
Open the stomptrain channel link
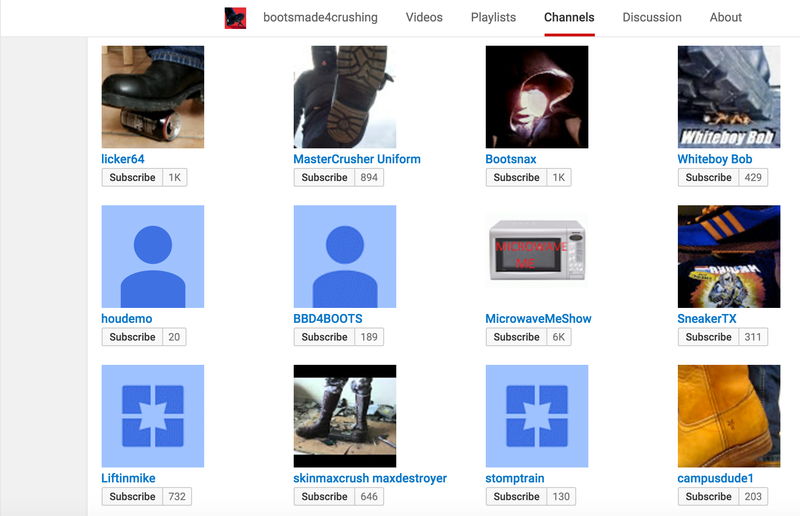pos(514,478)
